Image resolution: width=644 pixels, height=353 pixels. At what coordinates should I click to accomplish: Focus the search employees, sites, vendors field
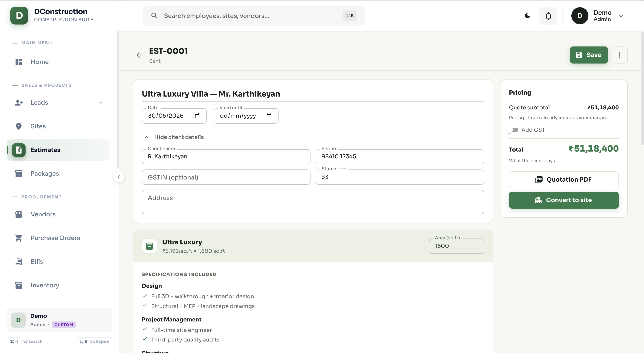pyautogui.click(x=253, y=16)
